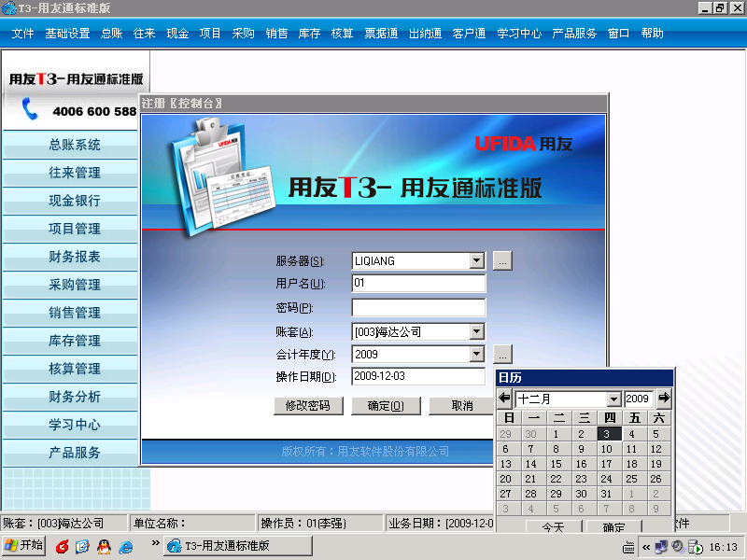
Task: Select 往来管理 in sidebar
Action: pyautogui.click(x=75, y=173)
